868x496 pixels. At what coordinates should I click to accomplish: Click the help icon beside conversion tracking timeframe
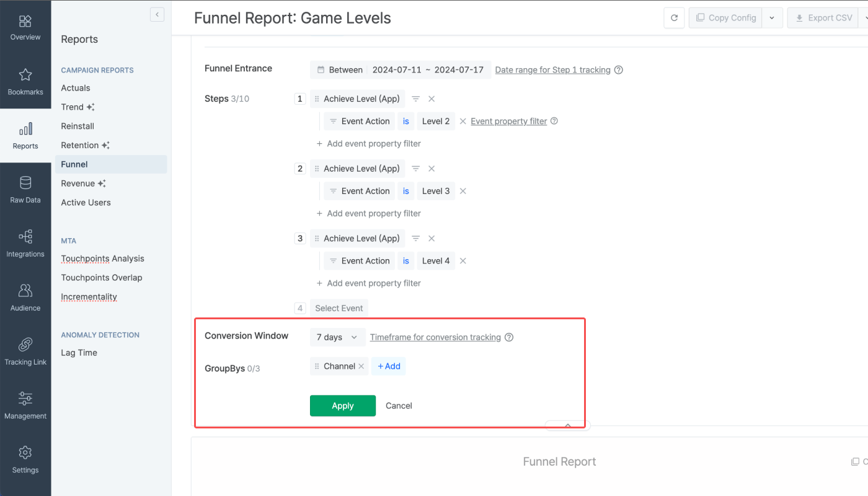point(509,337)
